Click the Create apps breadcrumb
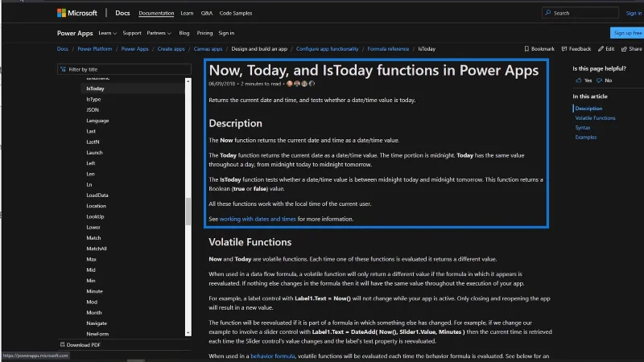Viewport: 644px width, 362px height. click(x=171, y=48)
